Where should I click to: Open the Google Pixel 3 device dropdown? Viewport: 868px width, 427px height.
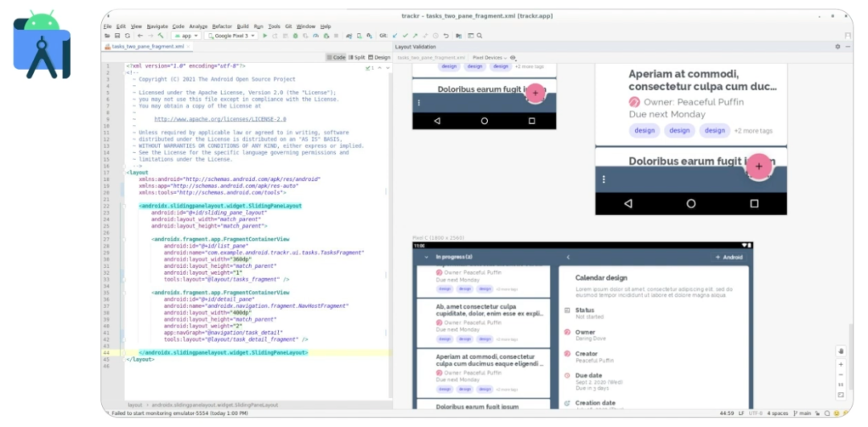pyautogui.click(x=231, y=36)
